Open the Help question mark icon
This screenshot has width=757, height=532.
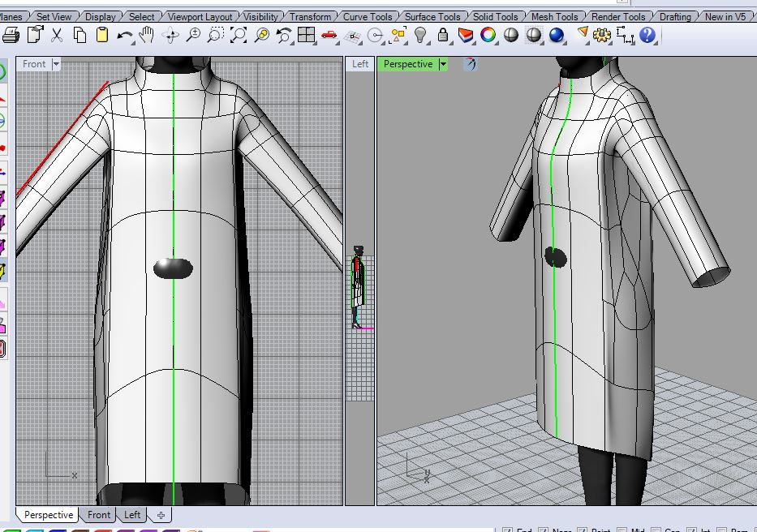[647, 35]
